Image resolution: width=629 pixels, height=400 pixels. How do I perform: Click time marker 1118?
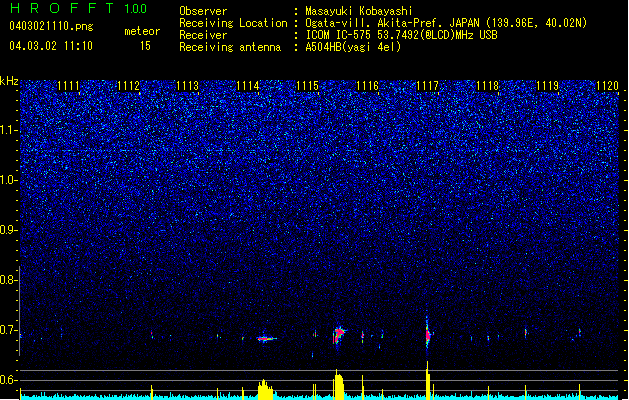[x=487, y=86]
